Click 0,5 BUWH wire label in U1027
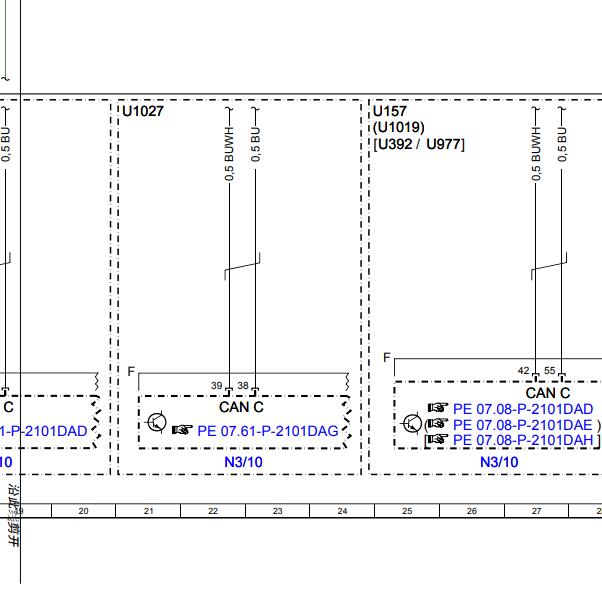The image size is (602, 600). point(229,154)
